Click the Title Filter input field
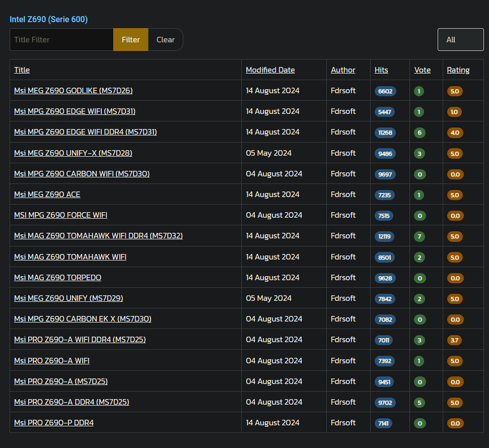Viewport: 489px width, 448px height. point(61,40)
